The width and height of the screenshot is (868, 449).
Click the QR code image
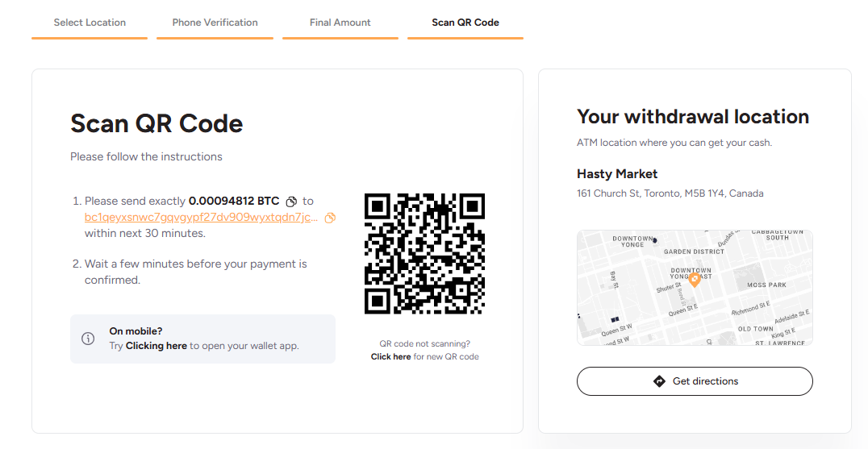(424, 254)
